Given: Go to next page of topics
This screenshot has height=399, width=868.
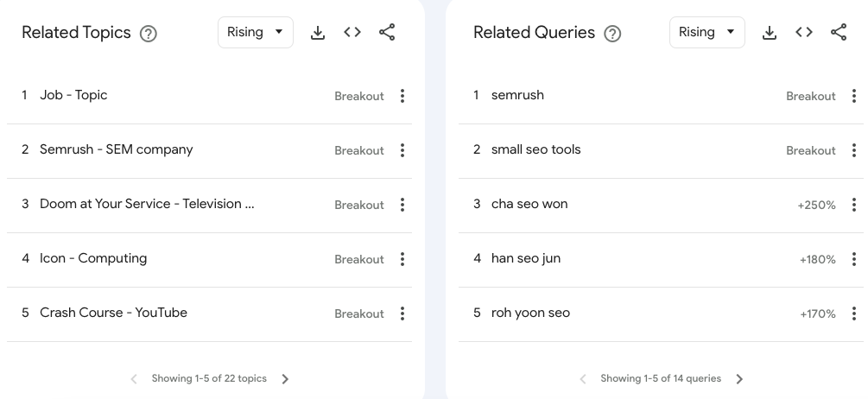Looking at the screenshot, I should 285,379.
